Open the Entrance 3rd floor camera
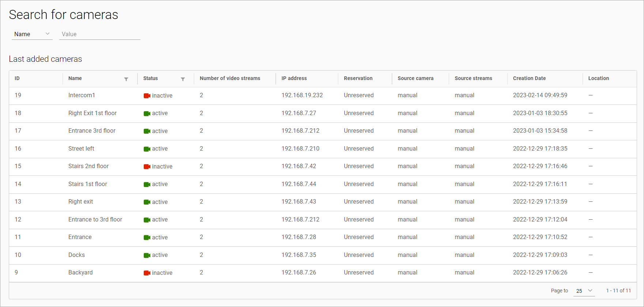 [92, 131]
